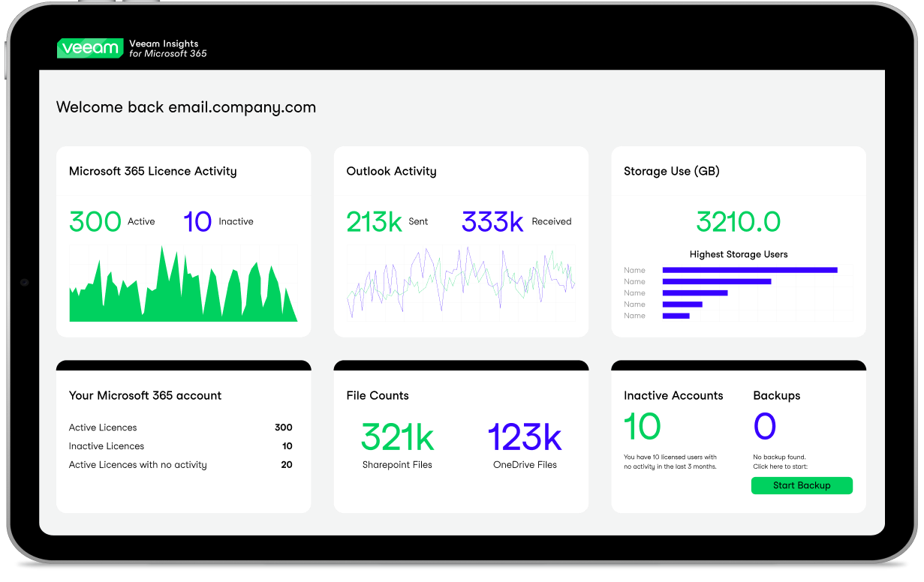Open the Storage Use (GB) card title
This screenshot has width=924, height=582.
pyautogui.click(x=672, y=171)
